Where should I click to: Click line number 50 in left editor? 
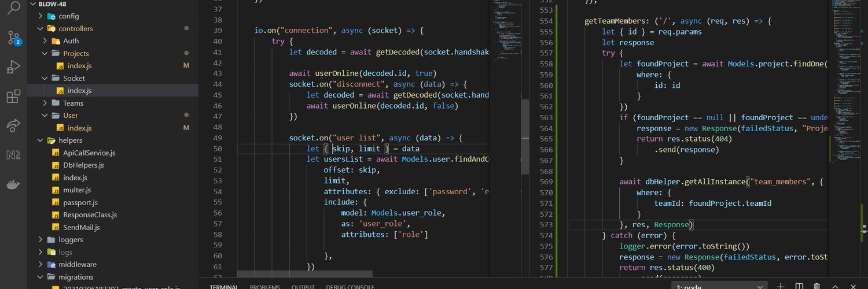click(x=218, y=149)
